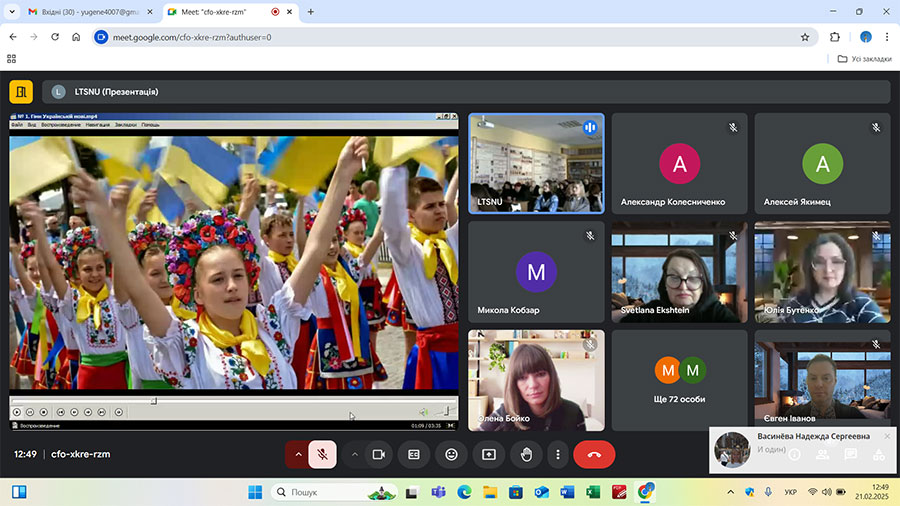Leave the call with red hang-up button
Image resolution: width=900 pixels, height=506 pixels.
tap(594, 454)
